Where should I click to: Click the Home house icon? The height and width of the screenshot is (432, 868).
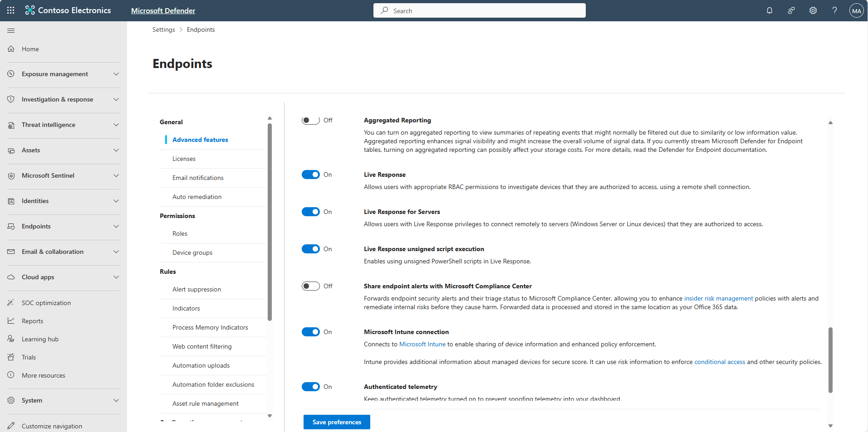coord(11,49)
